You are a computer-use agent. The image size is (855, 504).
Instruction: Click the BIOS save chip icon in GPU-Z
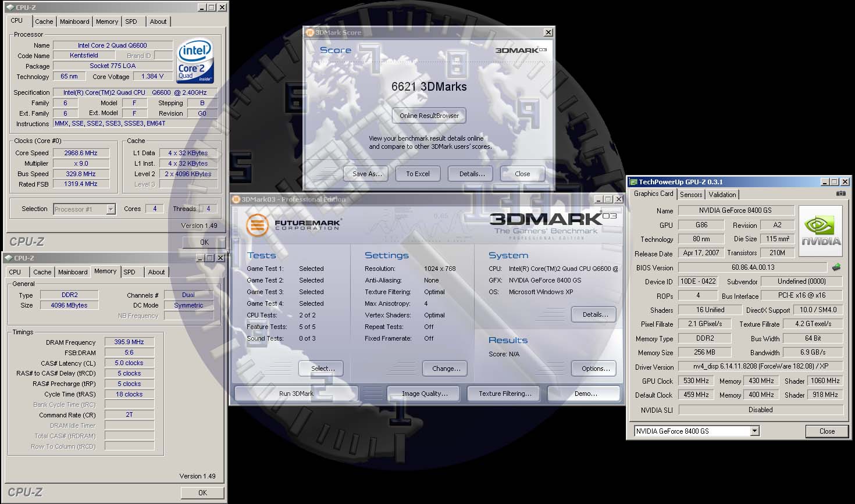pyautogui.click(x=836, y=267)
